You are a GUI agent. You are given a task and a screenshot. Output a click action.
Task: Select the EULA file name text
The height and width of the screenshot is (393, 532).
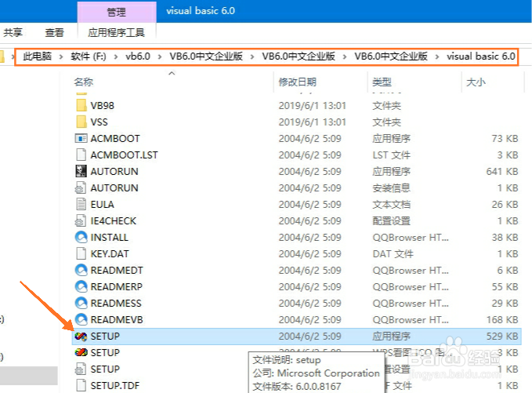click(x=102, y=205)
